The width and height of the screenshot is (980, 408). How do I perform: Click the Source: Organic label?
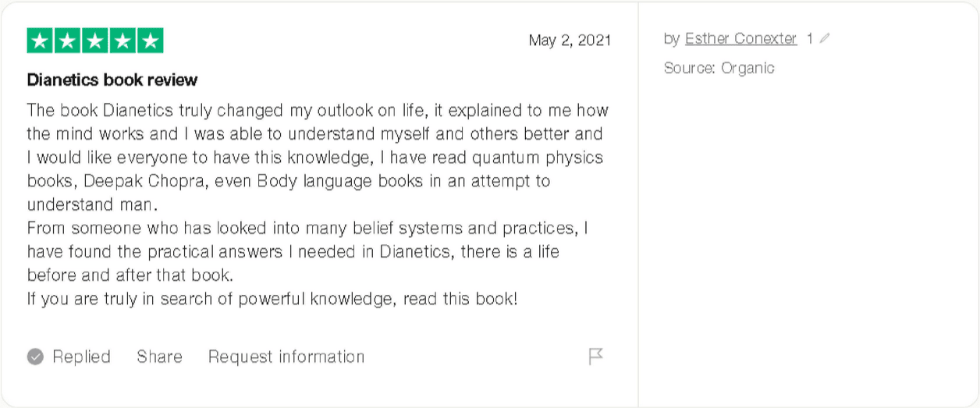coord(719,68)
